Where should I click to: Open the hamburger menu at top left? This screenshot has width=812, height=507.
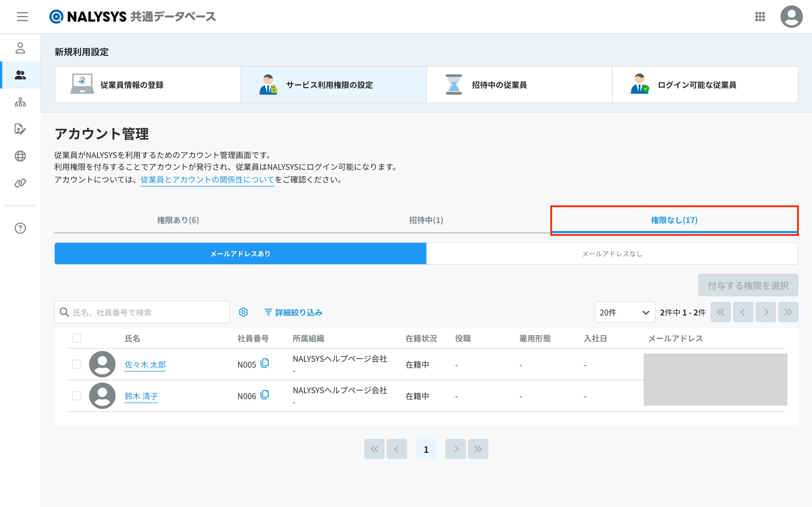(23, 16)
